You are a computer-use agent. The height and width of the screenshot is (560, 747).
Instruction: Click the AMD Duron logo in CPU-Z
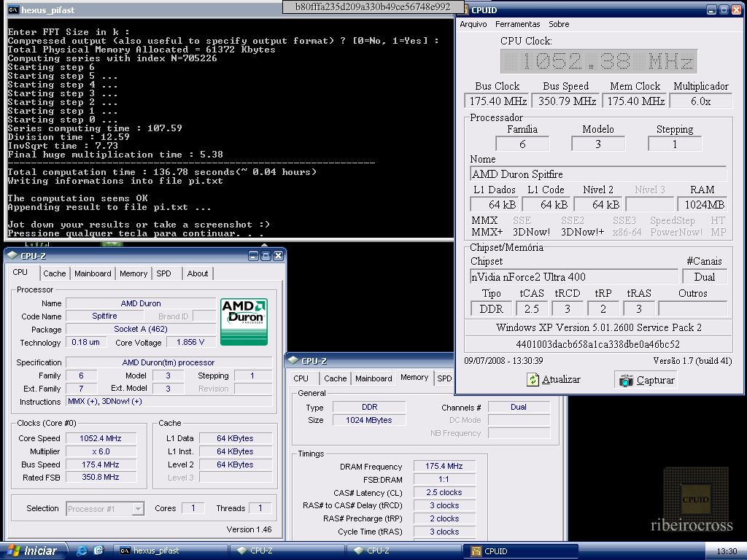(244, 322)
